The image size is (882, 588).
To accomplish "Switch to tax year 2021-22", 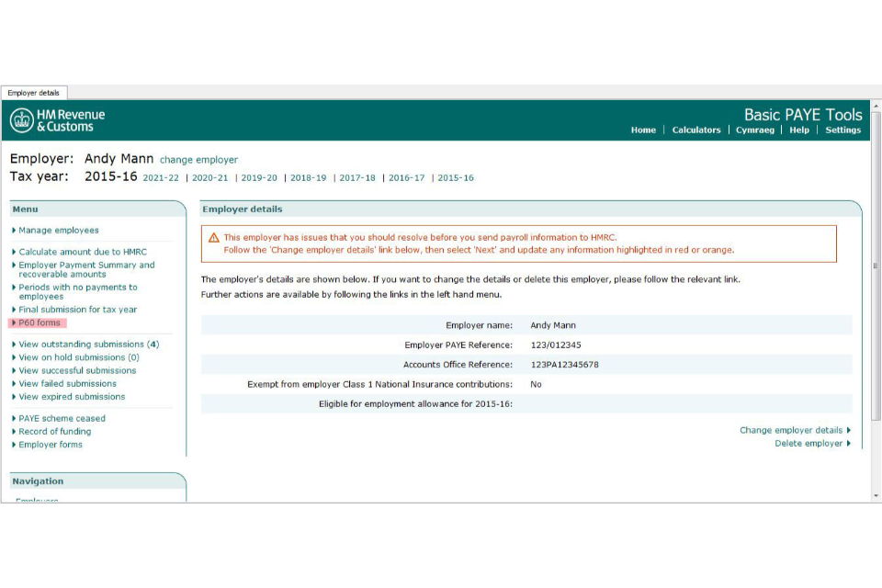I will (160, 178).
